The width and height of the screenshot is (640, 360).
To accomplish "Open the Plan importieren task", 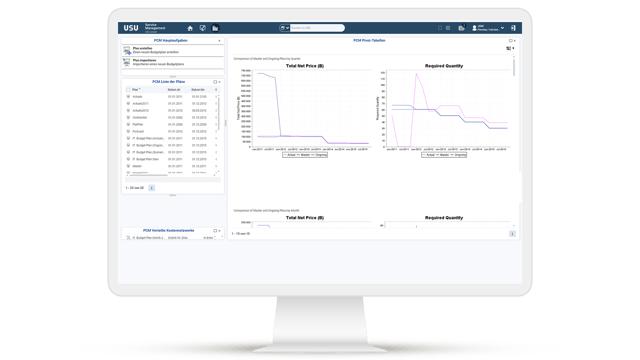I will (173, 62).
